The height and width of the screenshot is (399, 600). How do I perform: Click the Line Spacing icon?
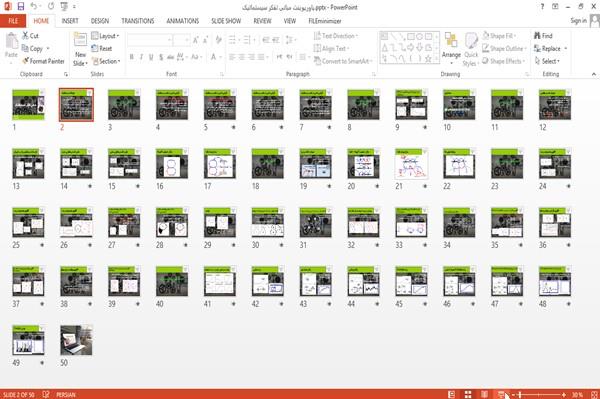289,40
